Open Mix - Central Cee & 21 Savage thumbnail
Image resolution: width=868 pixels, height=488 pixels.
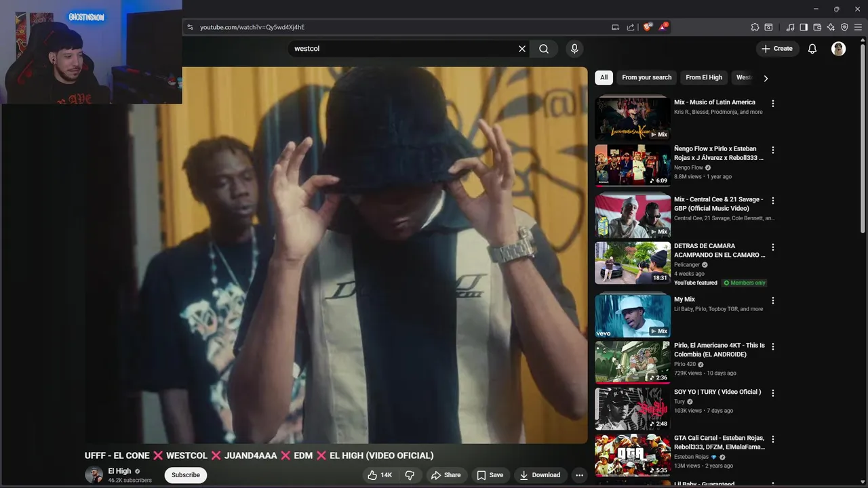633,216
